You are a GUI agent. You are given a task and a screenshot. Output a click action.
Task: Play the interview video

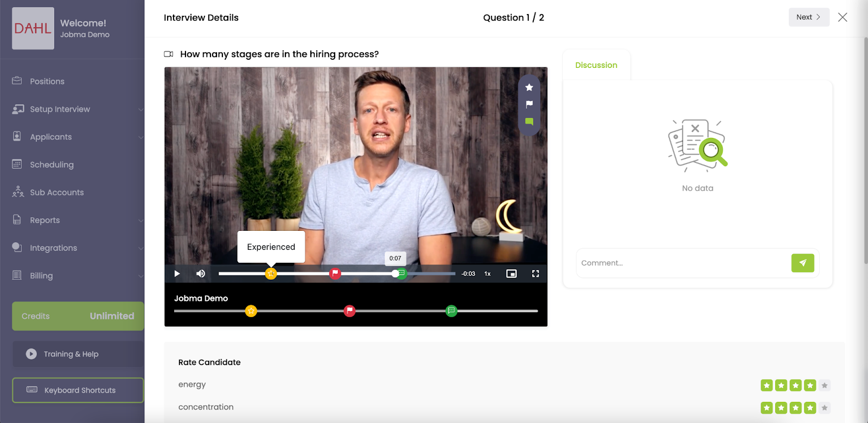click(177, 274)
